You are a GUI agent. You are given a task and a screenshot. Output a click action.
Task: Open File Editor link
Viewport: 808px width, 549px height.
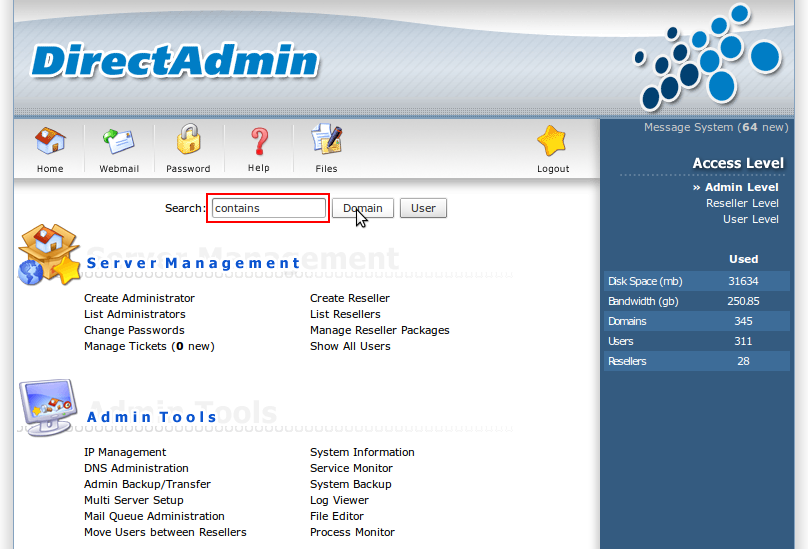click(x=336, y=516)
